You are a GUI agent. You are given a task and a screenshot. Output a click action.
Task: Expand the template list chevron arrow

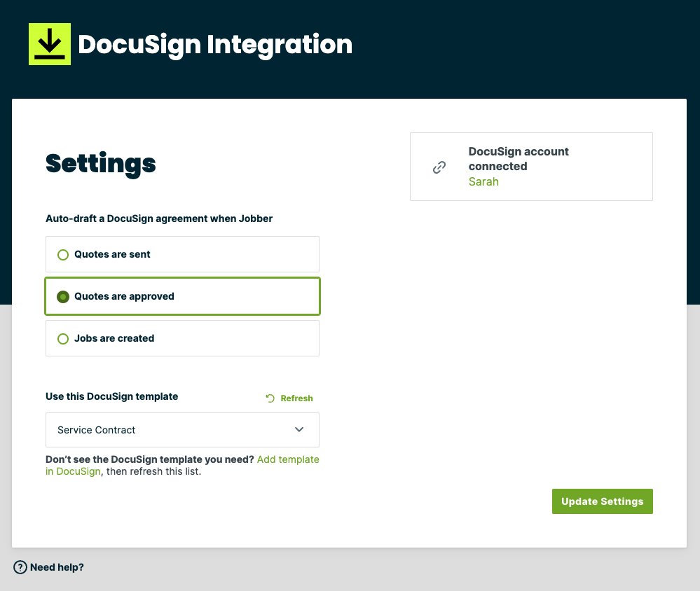click(299, 429)
